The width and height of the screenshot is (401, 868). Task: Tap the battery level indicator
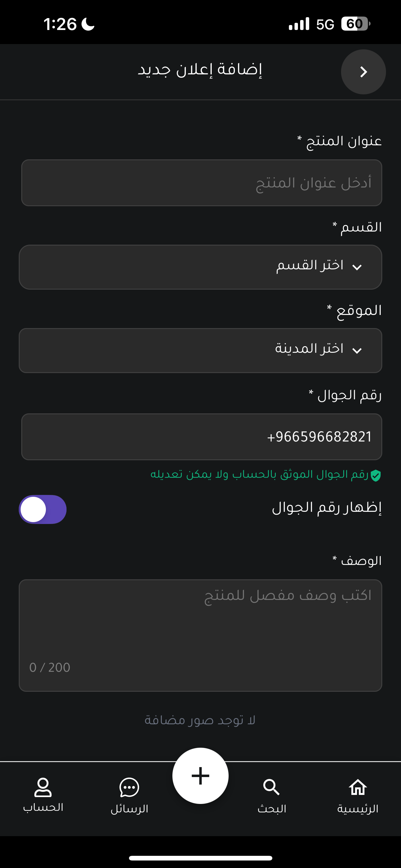click(355, 24)
